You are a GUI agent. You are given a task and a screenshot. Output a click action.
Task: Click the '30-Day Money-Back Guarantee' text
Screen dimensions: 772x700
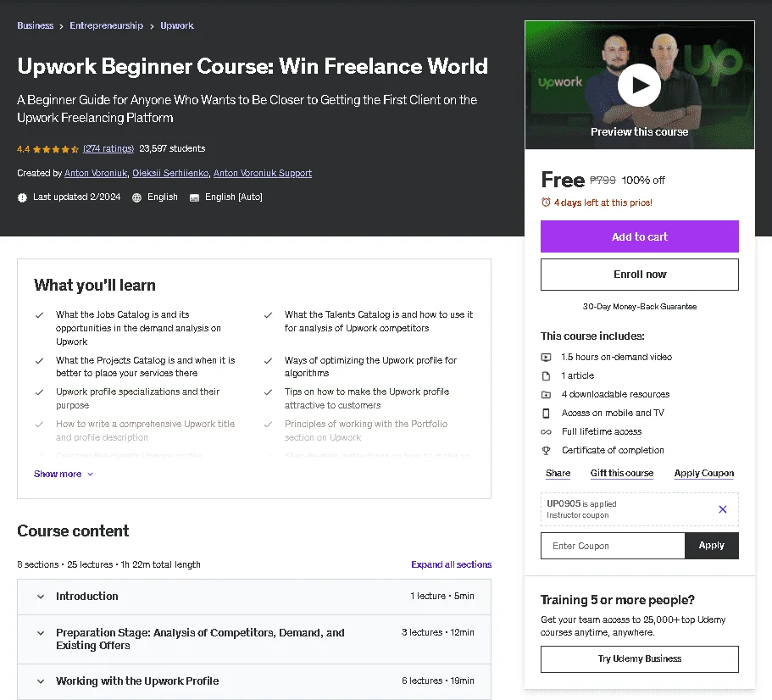click(x=639, y=307)
